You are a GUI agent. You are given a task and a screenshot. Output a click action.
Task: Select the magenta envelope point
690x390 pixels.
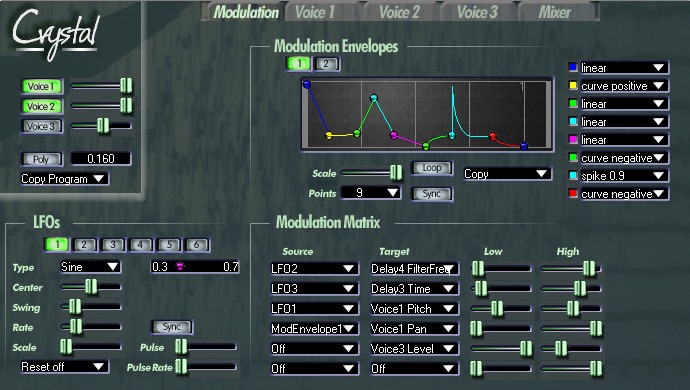[394, 135]
